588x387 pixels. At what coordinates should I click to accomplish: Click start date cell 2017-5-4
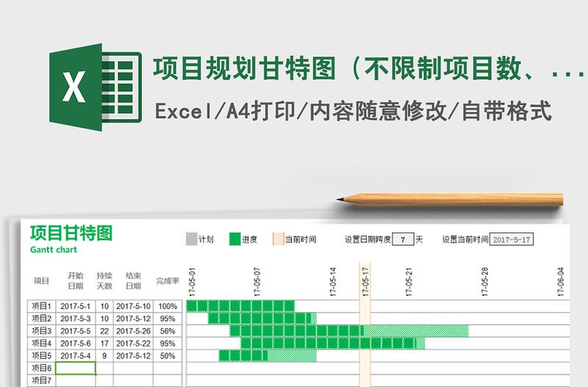click(76, 355)
